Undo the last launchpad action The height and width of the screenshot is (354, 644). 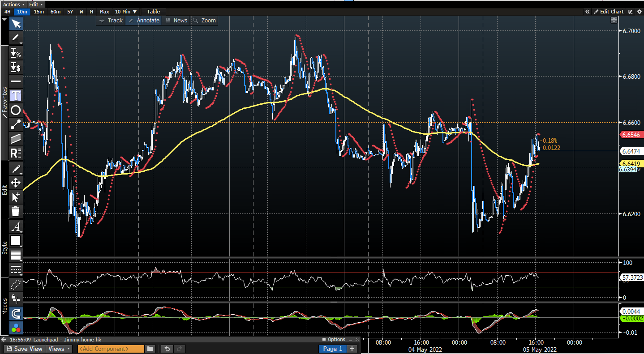(x=167, y=349)
